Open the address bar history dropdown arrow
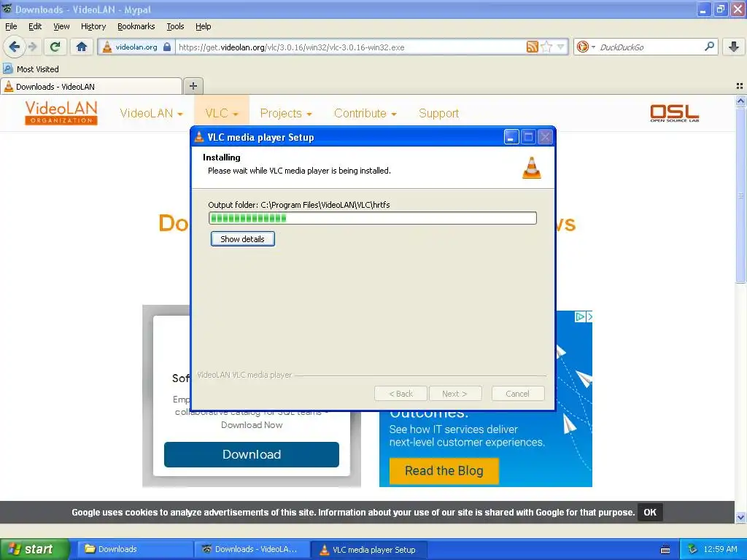This screenshot has height=560, width=747. 561,47
